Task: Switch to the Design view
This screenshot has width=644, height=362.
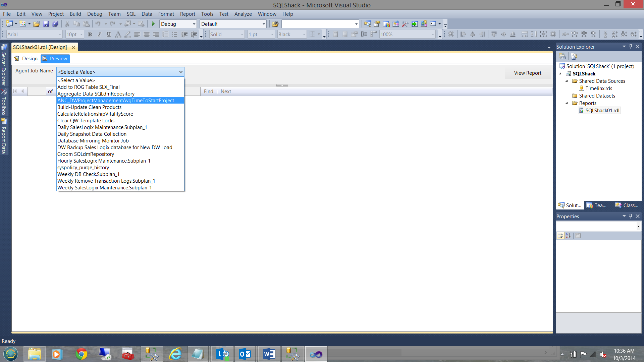Action: [x=26, y=59]
